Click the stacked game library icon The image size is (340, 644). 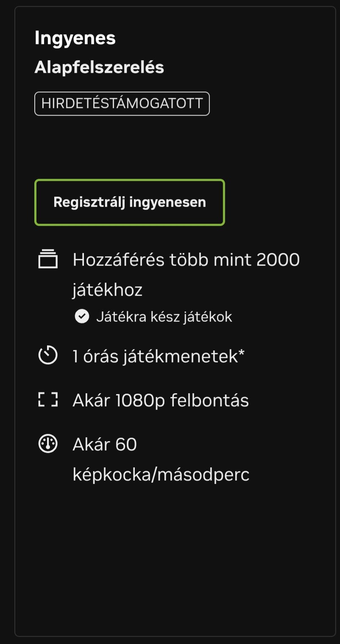pos(48,259)
